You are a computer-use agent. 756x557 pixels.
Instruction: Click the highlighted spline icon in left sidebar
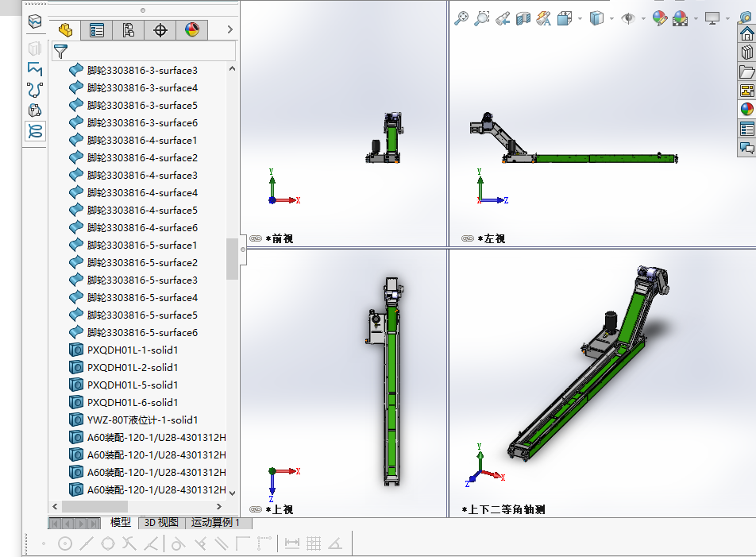coord(35,131)
